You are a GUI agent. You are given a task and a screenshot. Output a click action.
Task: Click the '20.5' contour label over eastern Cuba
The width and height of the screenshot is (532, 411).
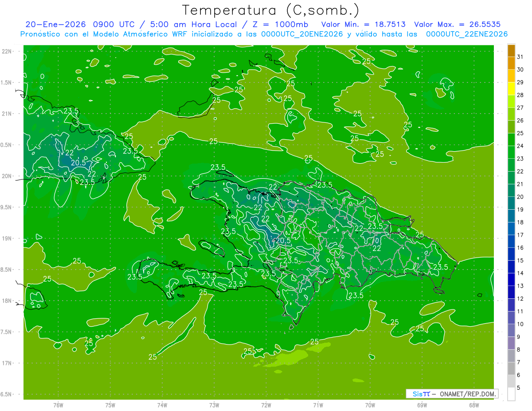tap(78, 163)
